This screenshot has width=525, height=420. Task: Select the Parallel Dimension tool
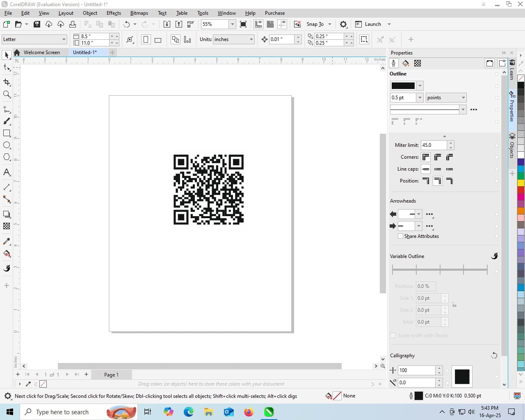point(7,187)
